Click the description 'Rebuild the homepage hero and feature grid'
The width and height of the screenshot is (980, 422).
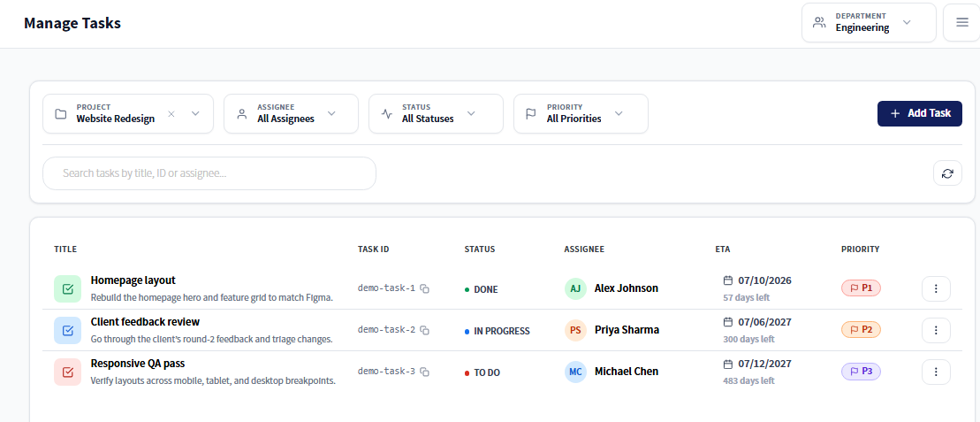click(212, 298)
